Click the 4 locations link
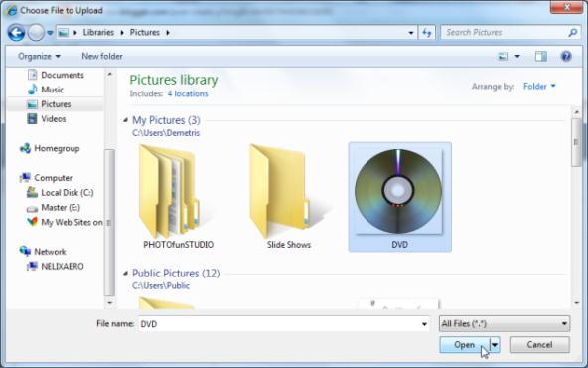 [x=188, y=93]
